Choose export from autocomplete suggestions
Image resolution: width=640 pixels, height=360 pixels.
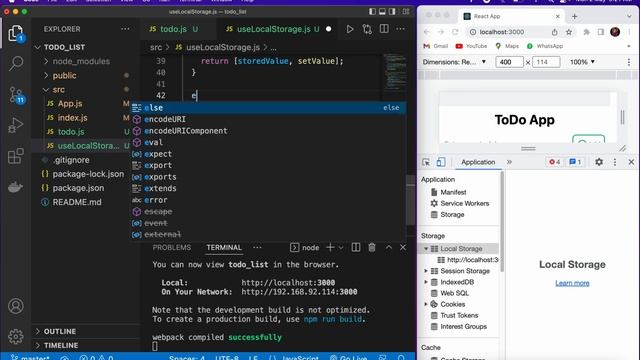(x=268, y=165)
